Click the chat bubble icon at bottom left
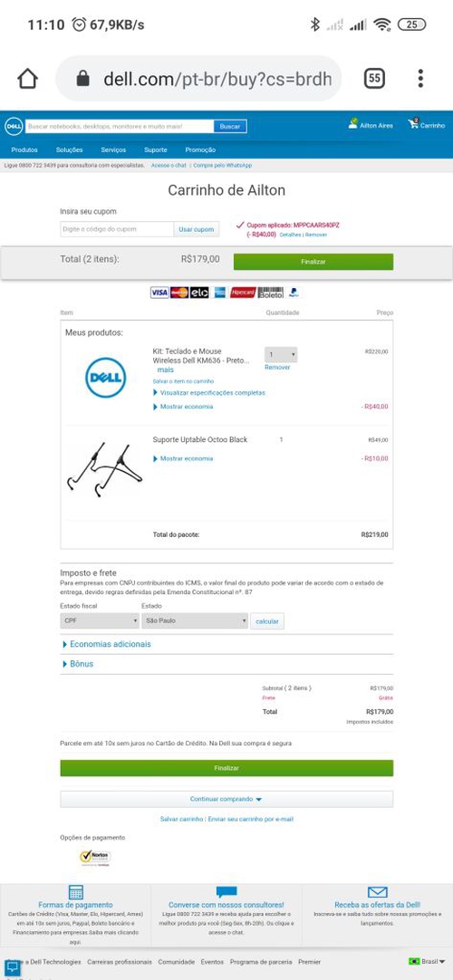The width and height of the screenshot is (453, 980). tap(12, 967)
